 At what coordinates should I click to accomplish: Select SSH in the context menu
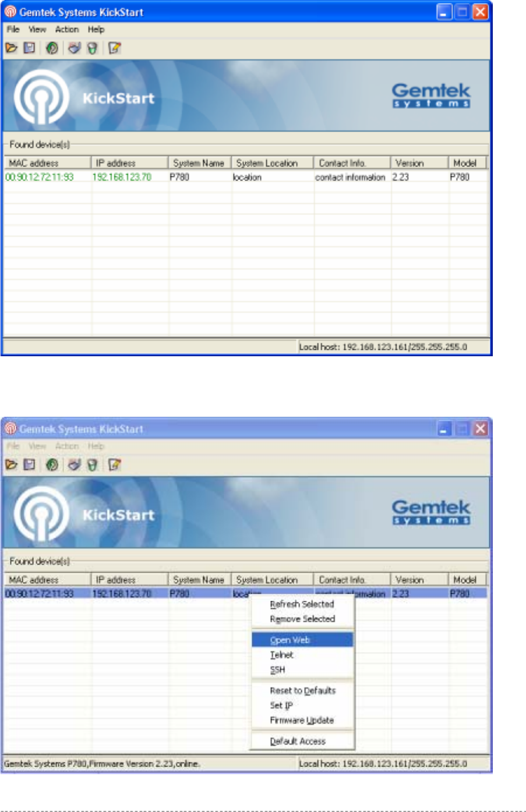pos(302,669)
